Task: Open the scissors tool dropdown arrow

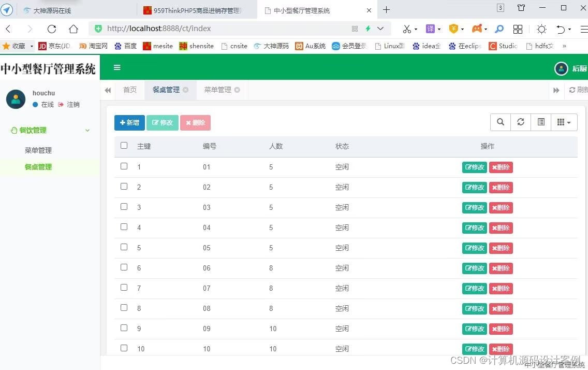Action: point(416,29)
